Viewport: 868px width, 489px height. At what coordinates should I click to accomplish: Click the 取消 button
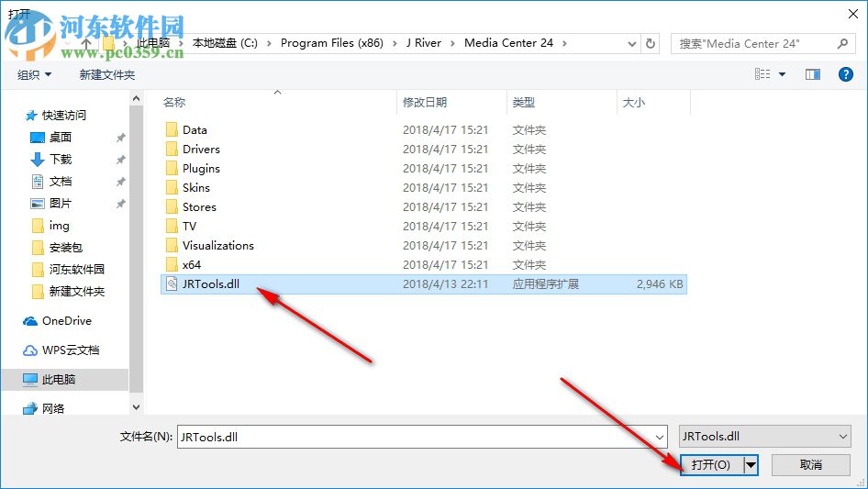pyautogui.click(x=810, y=464)
